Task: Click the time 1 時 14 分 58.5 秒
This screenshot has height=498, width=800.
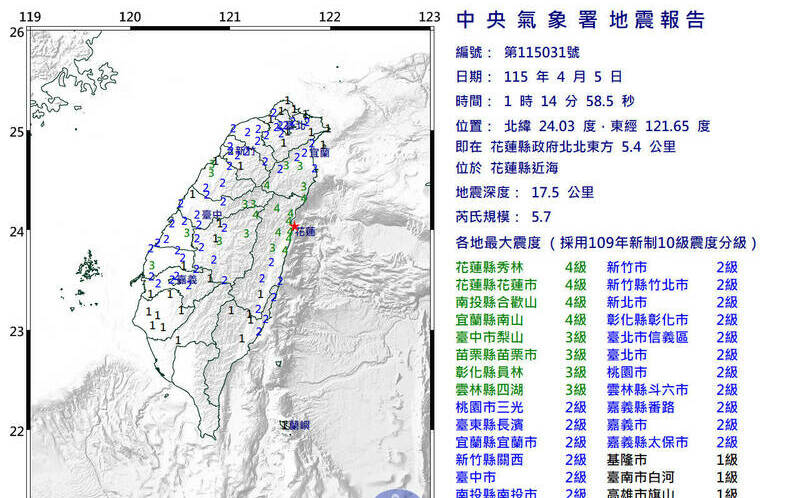Action: [x=569, y=101]
